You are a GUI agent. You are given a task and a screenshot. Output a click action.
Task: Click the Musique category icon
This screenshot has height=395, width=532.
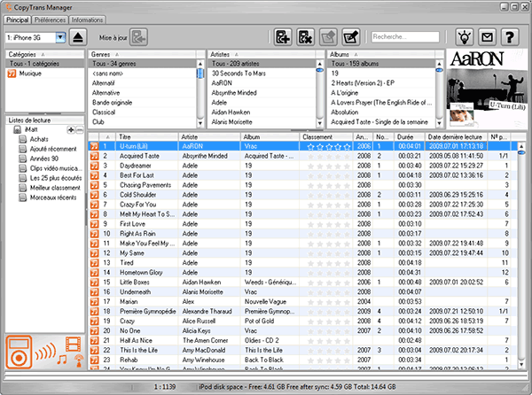[12, 74]
